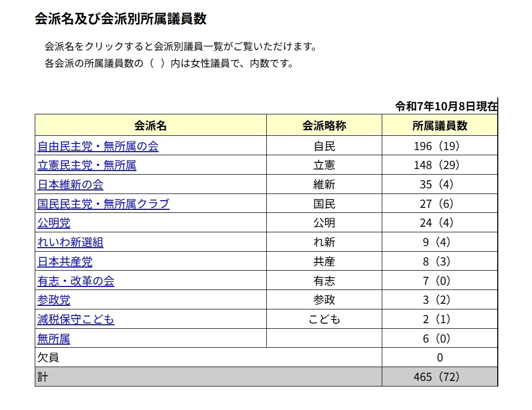The height and width of the screenshot is (410, 532).
Task: Click the member count 24（4）
Action: (x=436, y=223)
